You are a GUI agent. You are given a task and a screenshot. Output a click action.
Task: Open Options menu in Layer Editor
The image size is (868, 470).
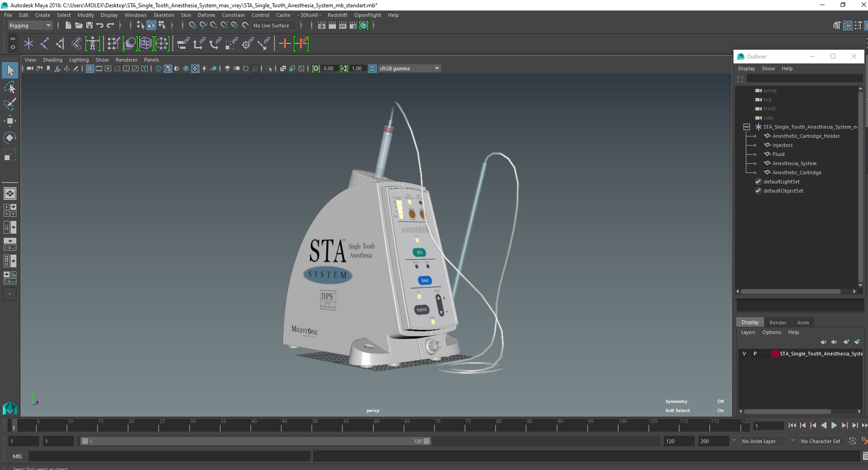coord(771,332)
